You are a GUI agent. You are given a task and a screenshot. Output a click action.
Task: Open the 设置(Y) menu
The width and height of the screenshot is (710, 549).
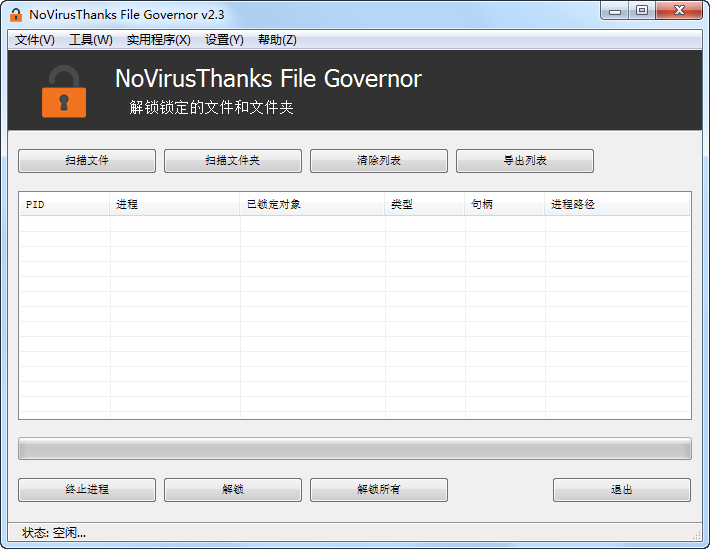224,40
